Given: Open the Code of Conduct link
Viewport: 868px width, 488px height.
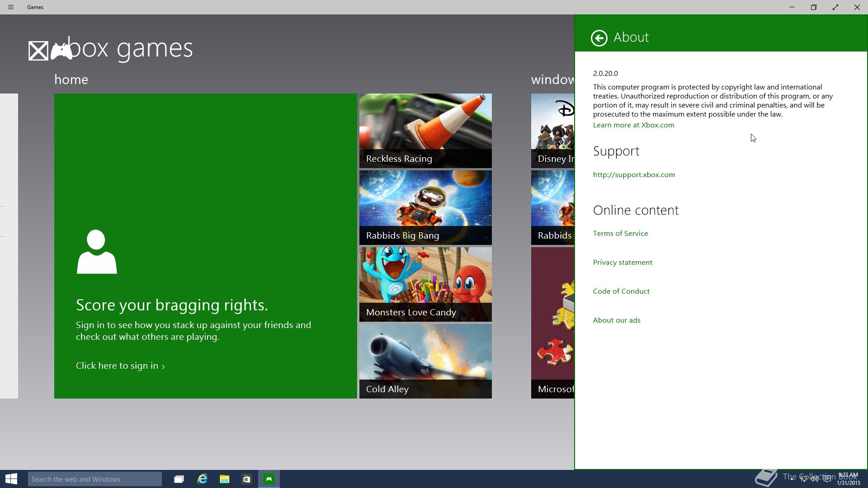Looking at the screenshot, I should (x=621, y=291).
